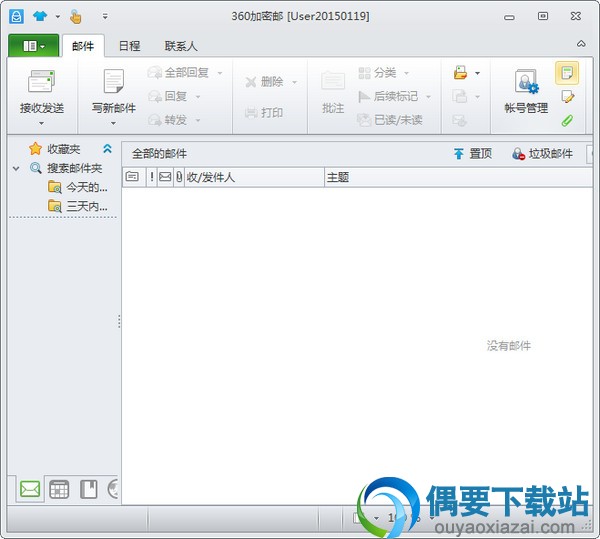Viewport: 600px width, 539px height.
Task: Collapse favorites with double chevron
Action: pos(108,149)
